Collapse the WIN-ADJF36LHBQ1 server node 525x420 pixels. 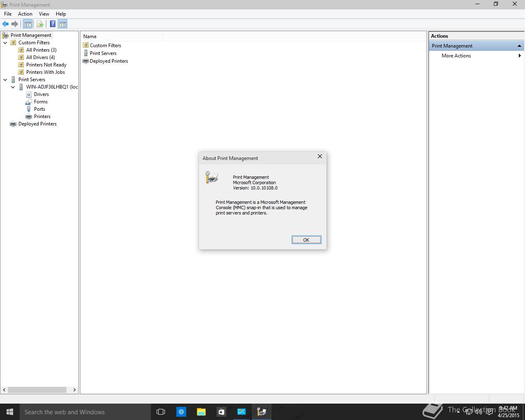coord(13,87)
